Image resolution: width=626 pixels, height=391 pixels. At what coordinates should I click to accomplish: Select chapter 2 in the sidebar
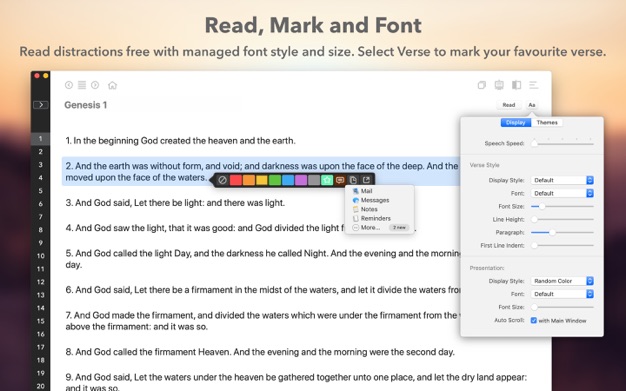point(40,152)
